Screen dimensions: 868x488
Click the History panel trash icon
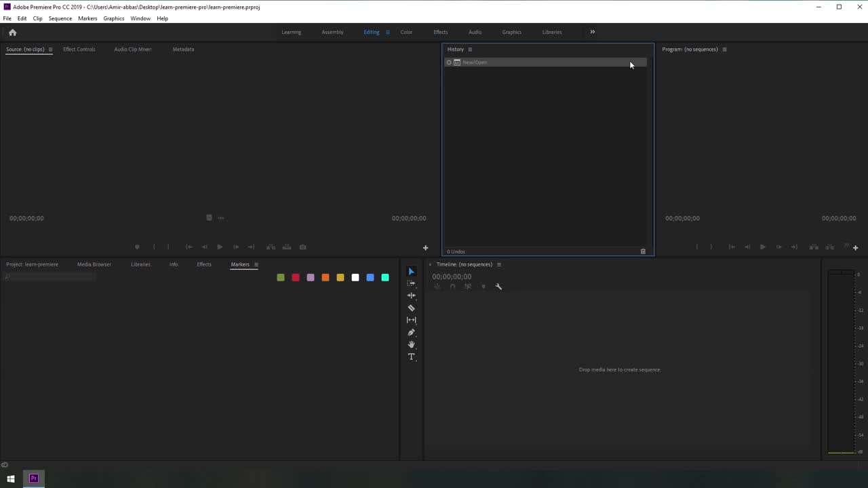coord(643,251)
